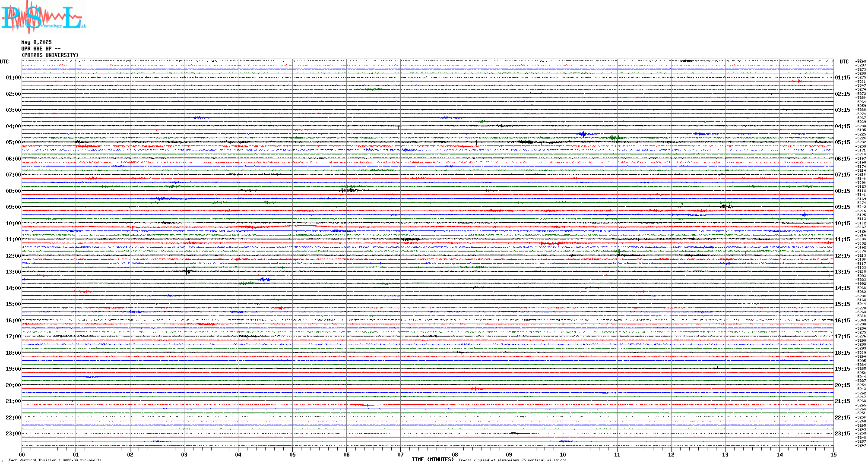Screen dimensions: 868x466
Task: Click the station label 'UPR HHE HP --'
Action: [x=41, y=49]
